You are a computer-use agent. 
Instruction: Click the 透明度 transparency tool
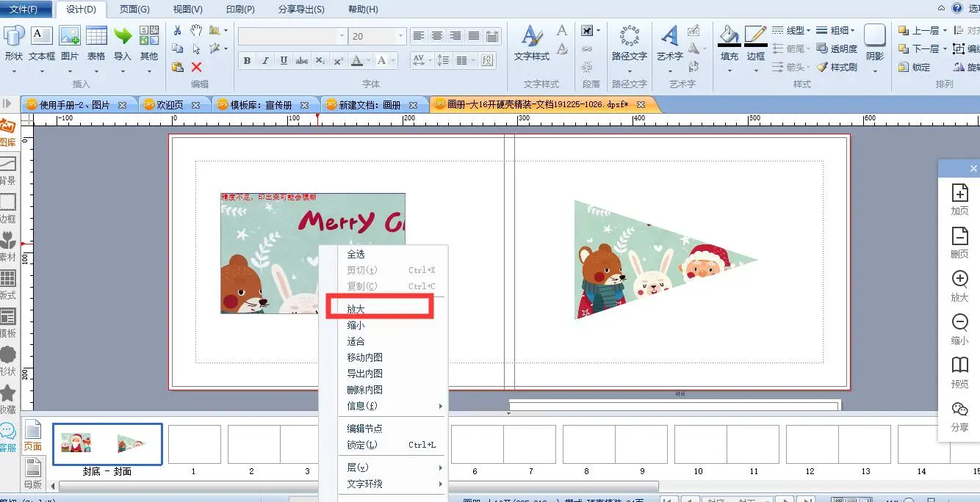(x=837, y=48)
